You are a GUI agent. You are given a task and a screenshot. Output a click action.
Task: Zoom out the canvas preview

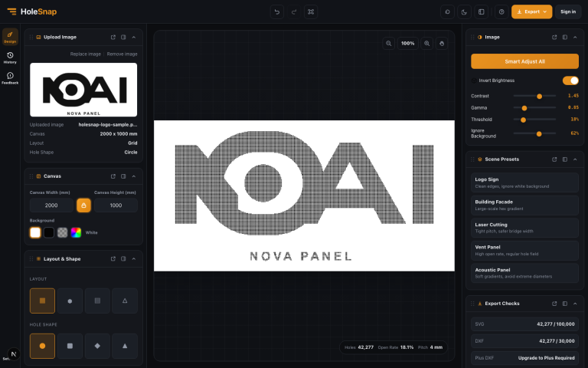388,43
